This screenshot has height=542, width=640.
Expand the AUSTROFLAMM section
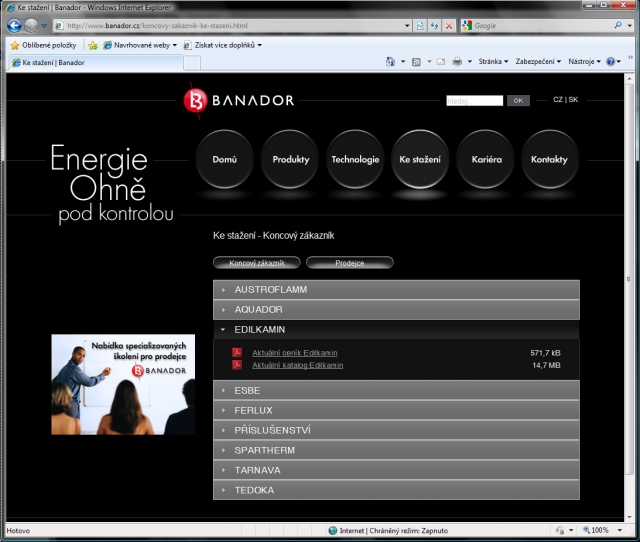(396, 290)
